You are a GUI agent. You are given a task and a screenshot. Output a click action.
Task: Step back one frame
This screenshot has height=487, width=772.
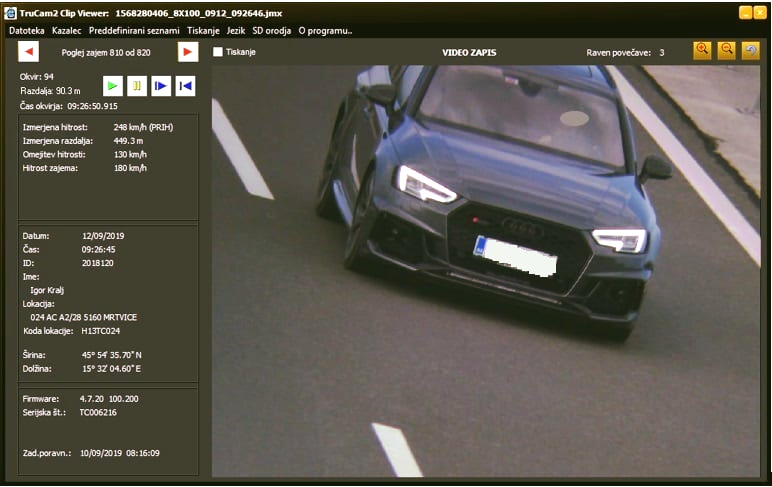[185, 86]
